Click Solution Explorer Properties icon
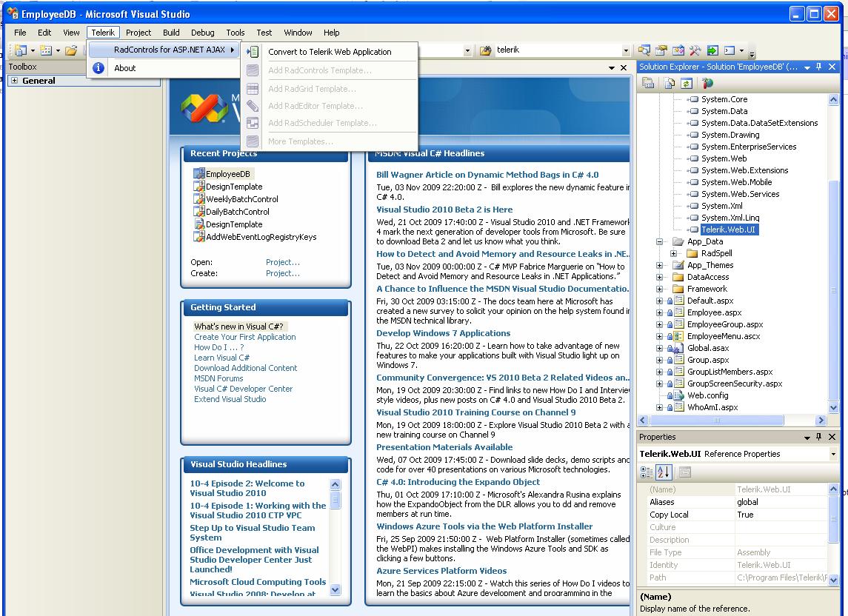848x616 pixels. point(648,83)
